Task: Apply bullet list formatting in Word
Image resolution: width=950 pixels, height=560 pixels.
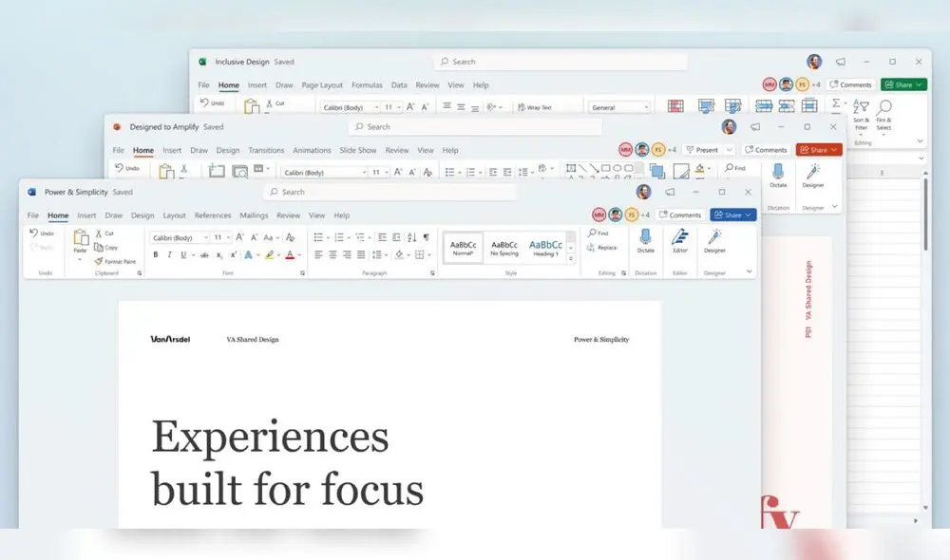Action: pyautogui.click(x=317, y=236)
